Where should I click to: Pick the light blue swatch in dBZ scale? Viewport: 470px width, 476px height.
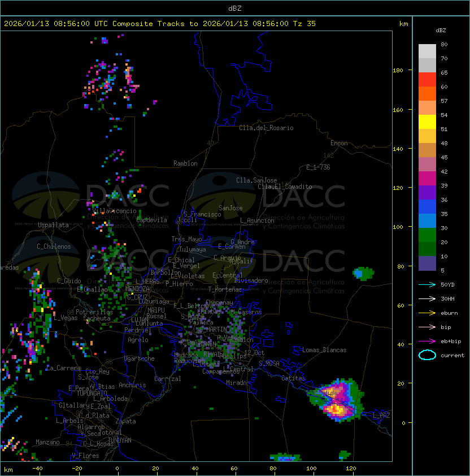coord(427,221)
